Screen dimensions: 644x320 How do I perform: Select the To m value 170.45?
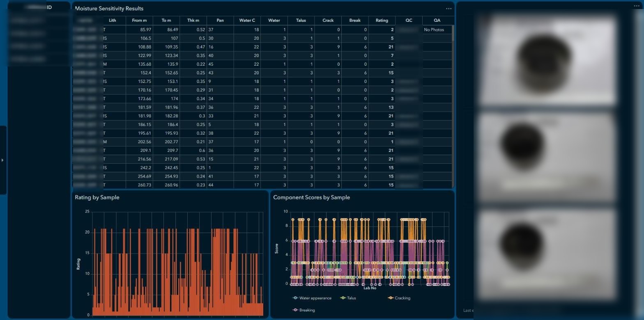pyautogui.click(x=166, y=90)
